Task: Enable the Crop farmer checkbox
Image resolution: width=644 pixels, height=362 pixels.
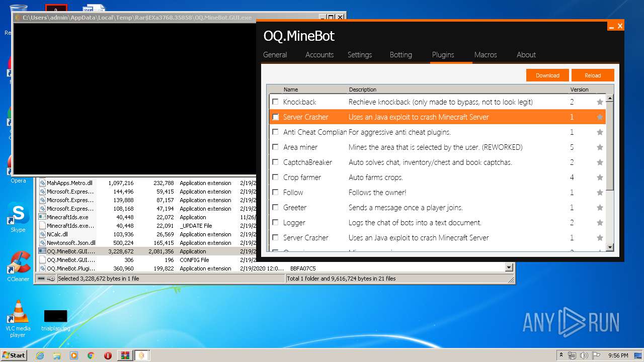Action: coord(275,177)
